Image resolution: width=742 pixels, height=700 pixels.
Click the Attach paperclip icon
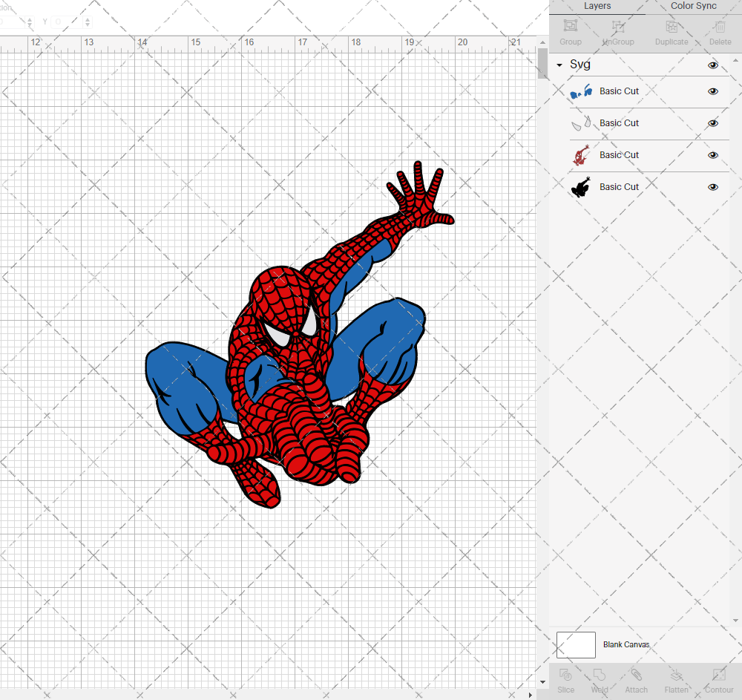[x=636, y=675]
